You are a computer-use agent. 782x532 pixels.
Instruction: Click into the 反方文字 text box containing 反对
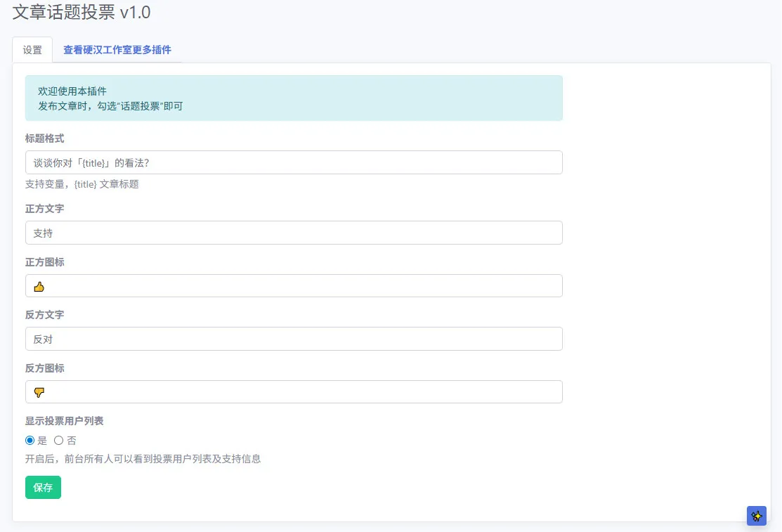click(x=294, y=339)
